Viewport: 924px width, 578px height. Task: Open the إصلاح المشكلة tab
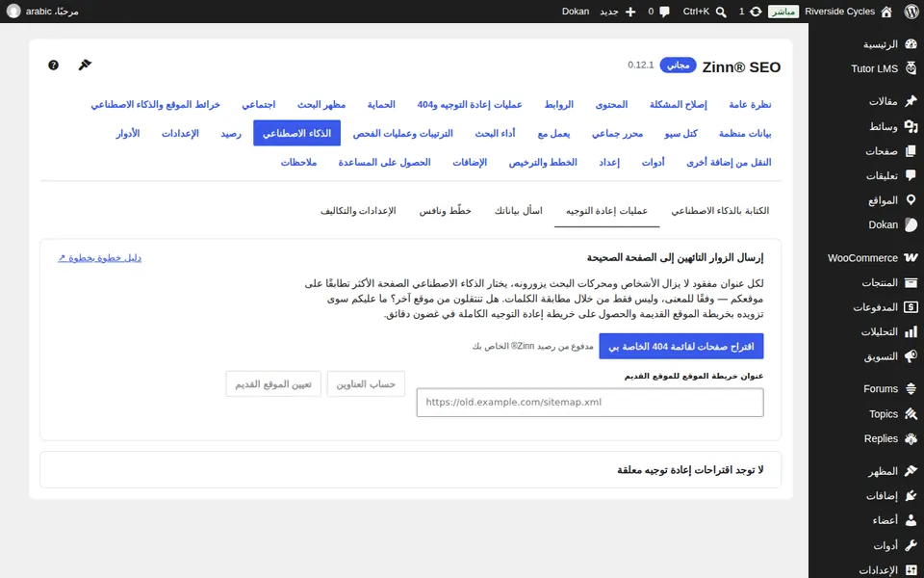(678, 104)
